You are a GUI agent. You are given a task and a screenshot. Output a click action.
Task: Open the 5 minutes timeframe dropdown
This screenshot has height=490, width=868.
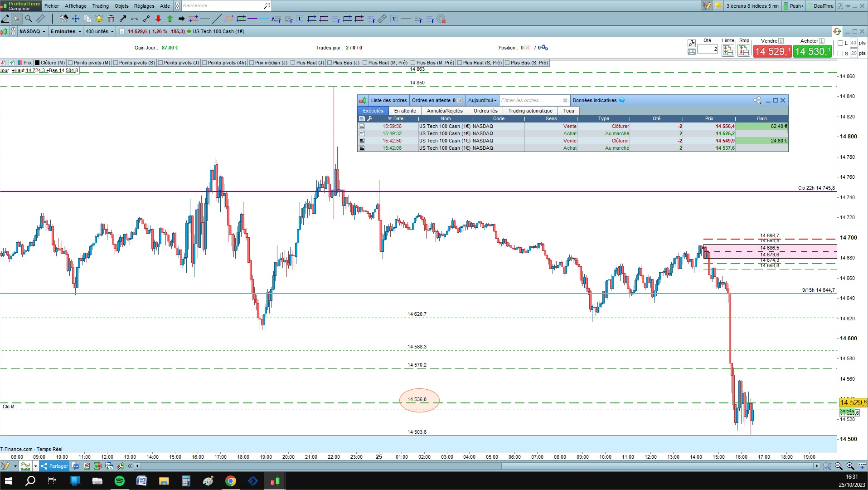[x=66, y=31]
